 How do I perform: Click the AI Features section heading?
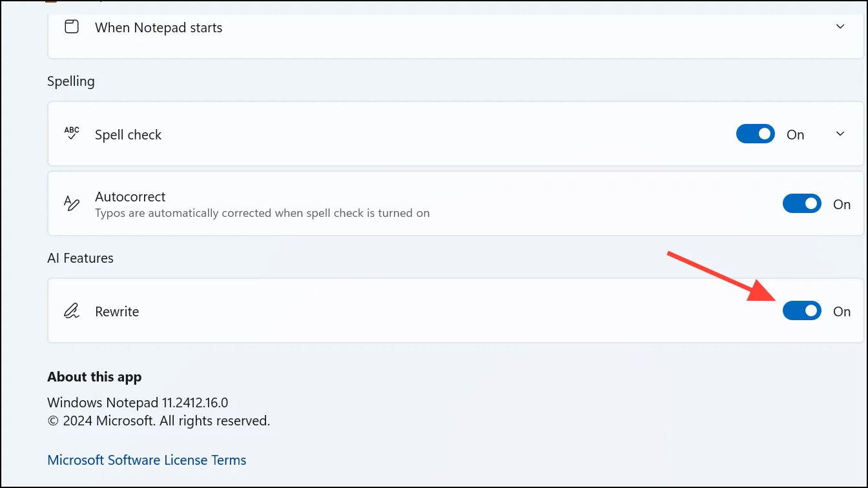point(80,258)
